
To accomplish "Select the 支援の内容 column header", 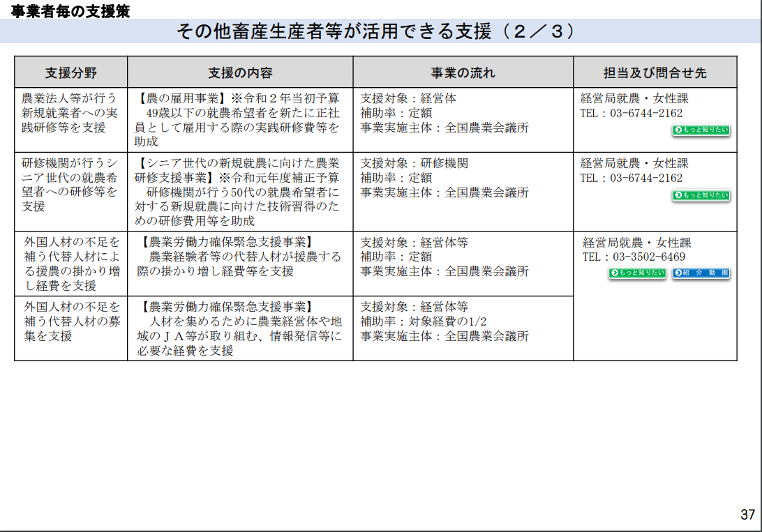I will [240, 73].
